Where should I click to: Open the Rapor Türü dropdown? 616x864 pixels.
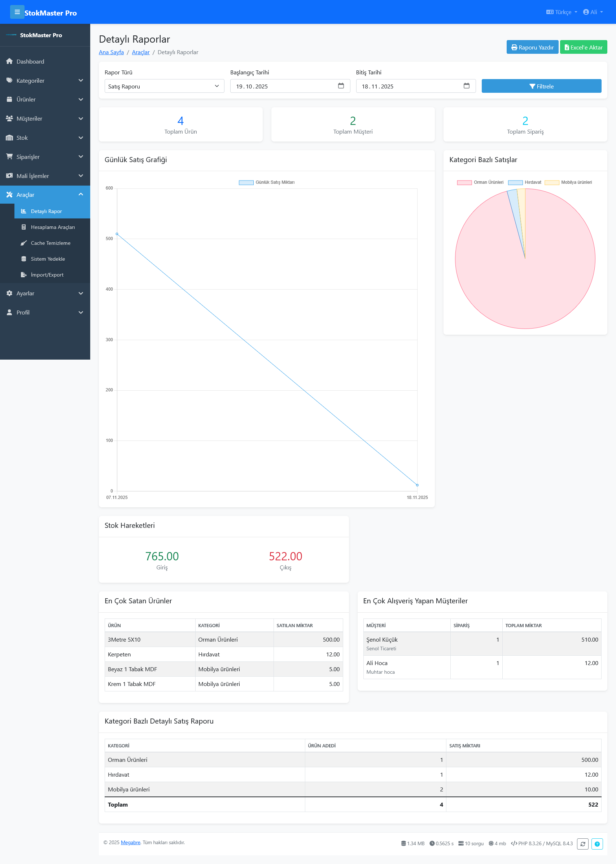coord(164,86)
